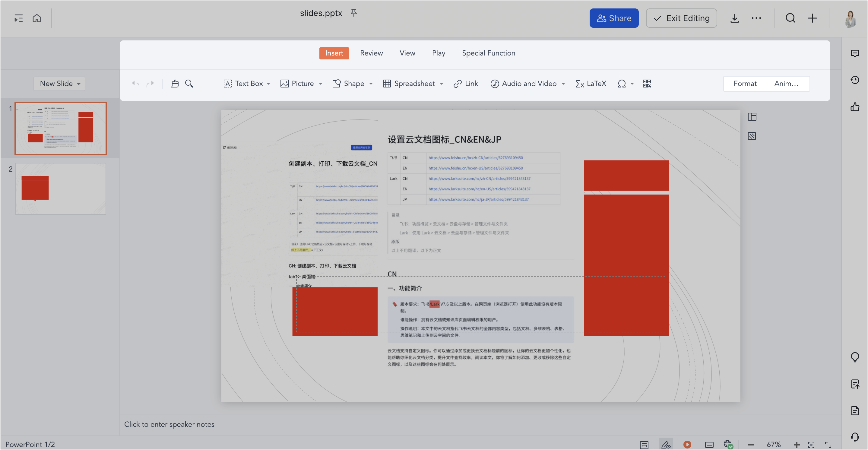Viewport: 868px width, 450px height.
Task: Enter fullscreen mode
Action: pos(828,445)
